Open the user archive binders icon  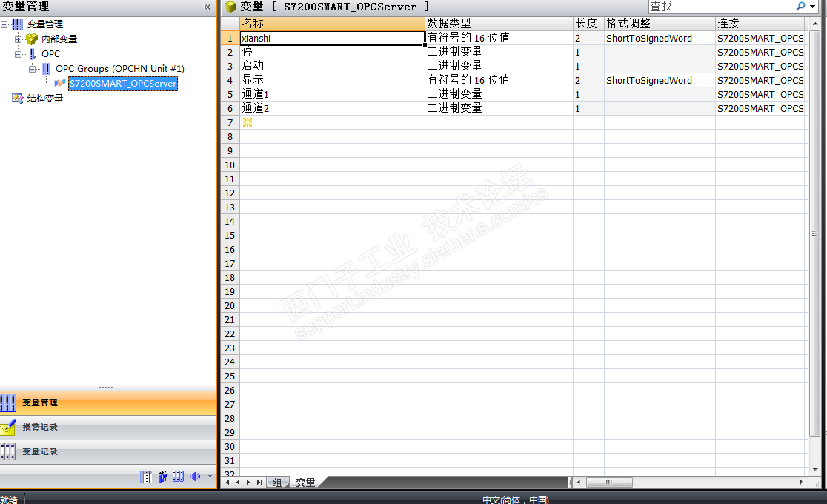179,477
